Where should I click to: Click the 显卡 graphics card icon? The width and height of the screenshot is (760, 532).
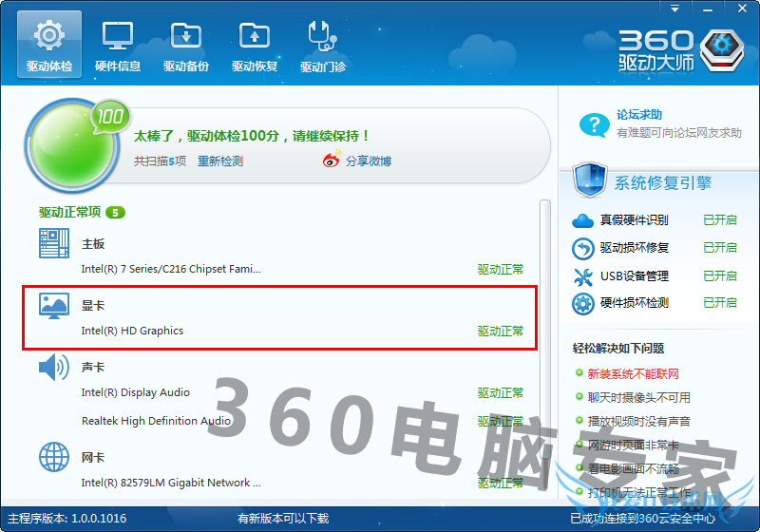pos(54,305)
